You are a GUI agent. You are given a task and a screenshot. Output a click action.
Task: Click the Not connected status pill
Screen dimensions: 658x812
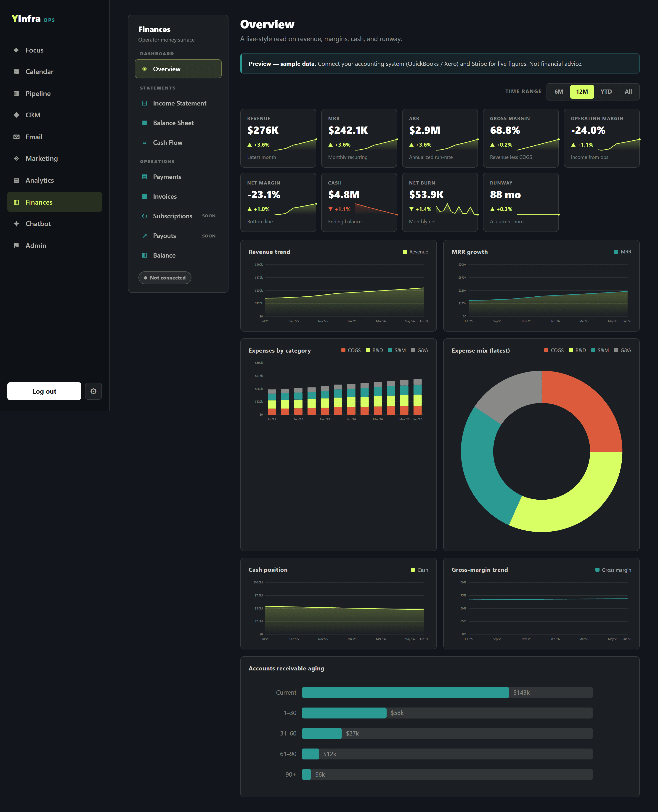(165, 278)
